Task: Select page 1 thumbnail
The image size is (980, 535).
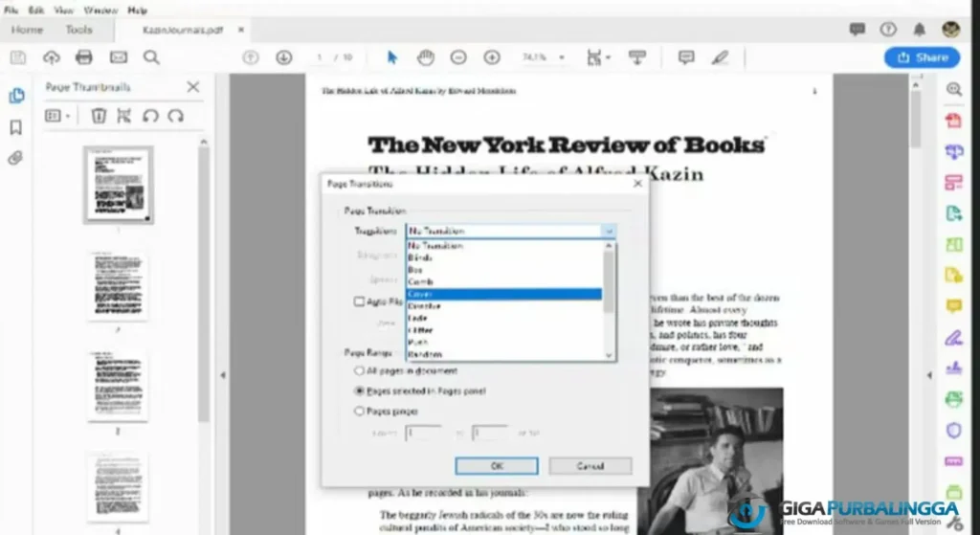Action: coord(118,185)
